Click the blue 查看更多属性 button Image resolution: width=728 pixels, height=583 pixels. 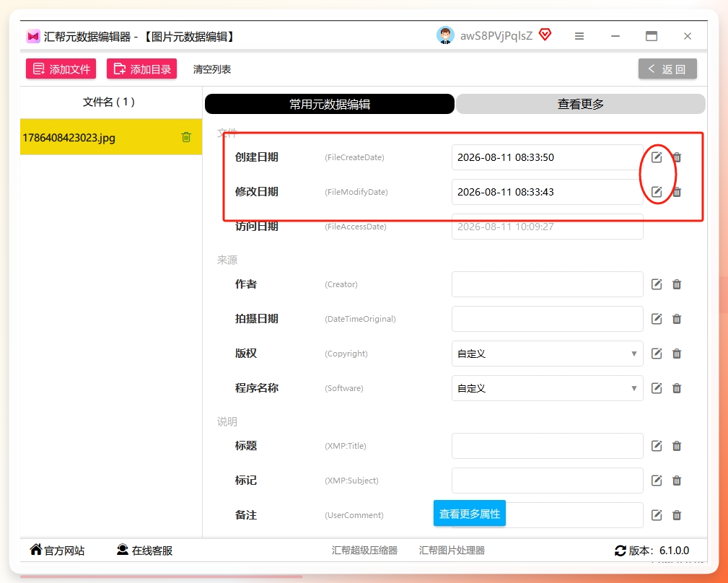click(x=470, y=514)
